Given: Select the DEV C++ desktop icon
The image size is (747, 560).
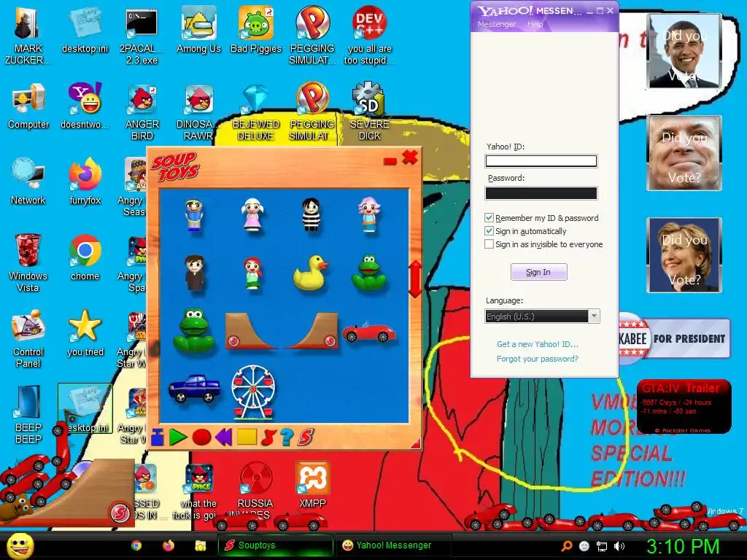Looking at the screenshot, I should 369,36.
